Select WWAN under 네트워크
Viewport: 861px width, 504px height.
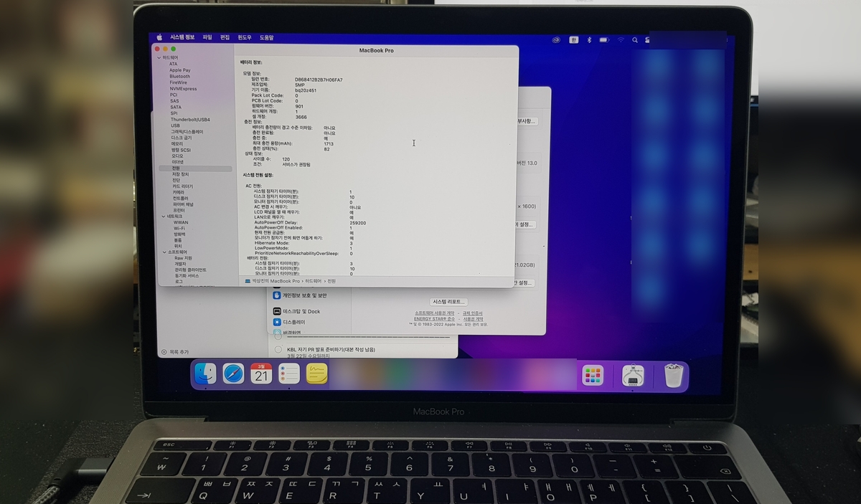click(x=181, y=222)
